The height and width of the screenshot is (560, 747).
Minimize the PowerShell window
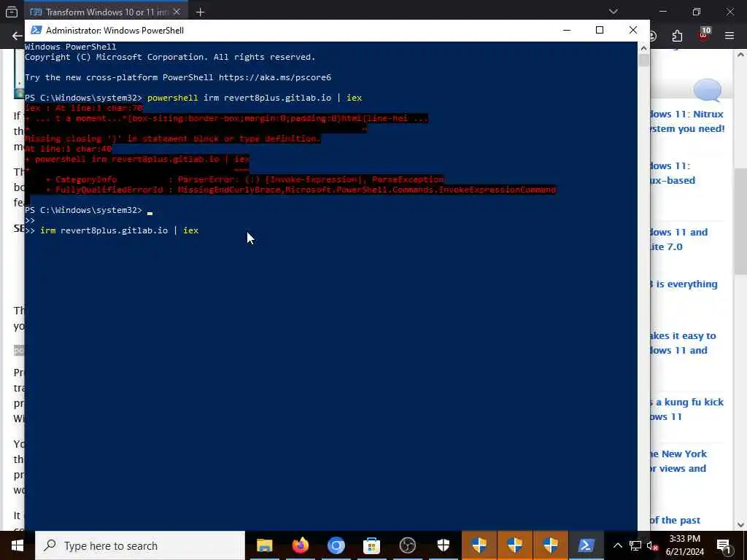(566, 30)
